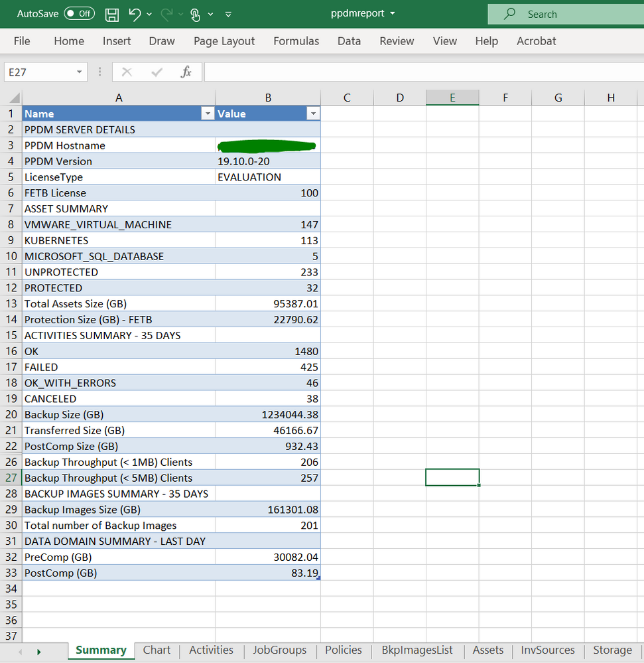Click the formula bar Enter checkmark icon
644x663 pixels.
point(157,72)
